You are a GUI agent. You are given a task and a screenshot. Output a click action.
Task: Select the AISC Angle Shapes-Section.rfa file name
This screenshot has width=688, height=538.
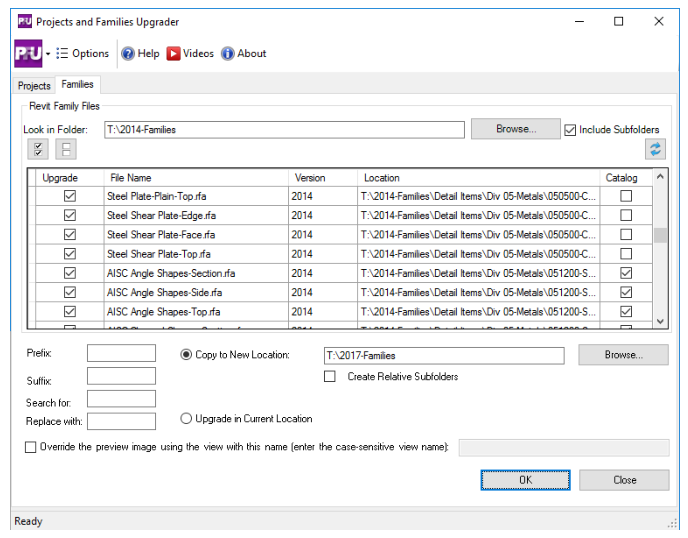tap(171, 273)
